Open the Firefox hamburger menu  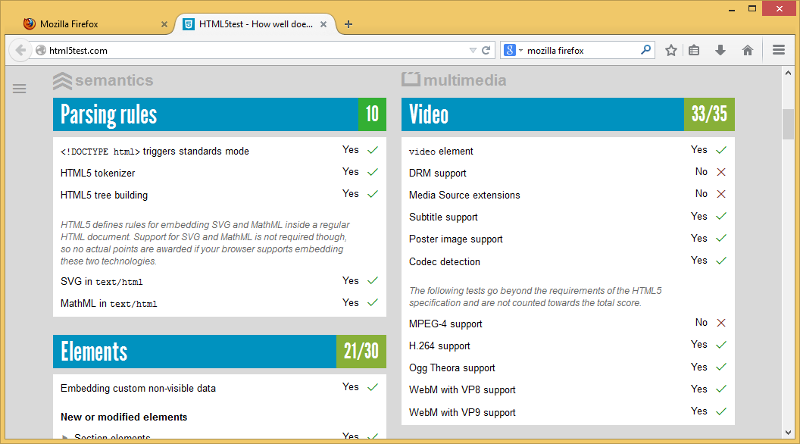[779, 49]
